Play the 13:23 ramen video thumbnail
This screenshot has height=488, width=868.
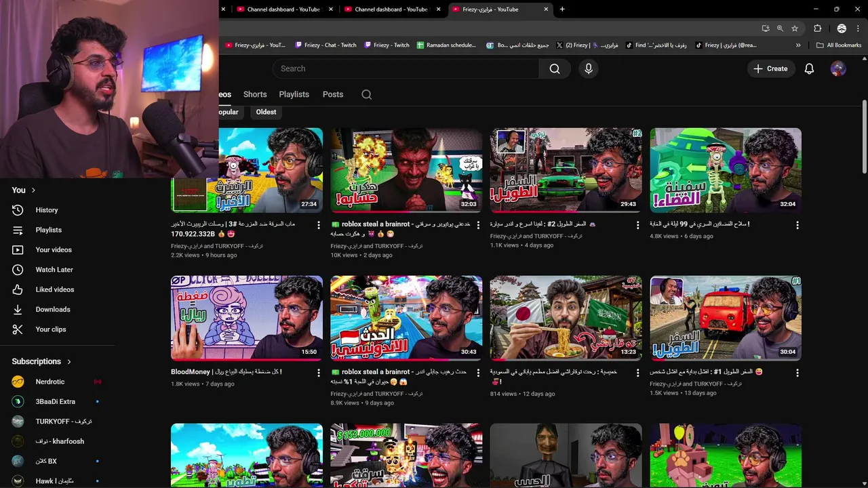pos(566,318)
